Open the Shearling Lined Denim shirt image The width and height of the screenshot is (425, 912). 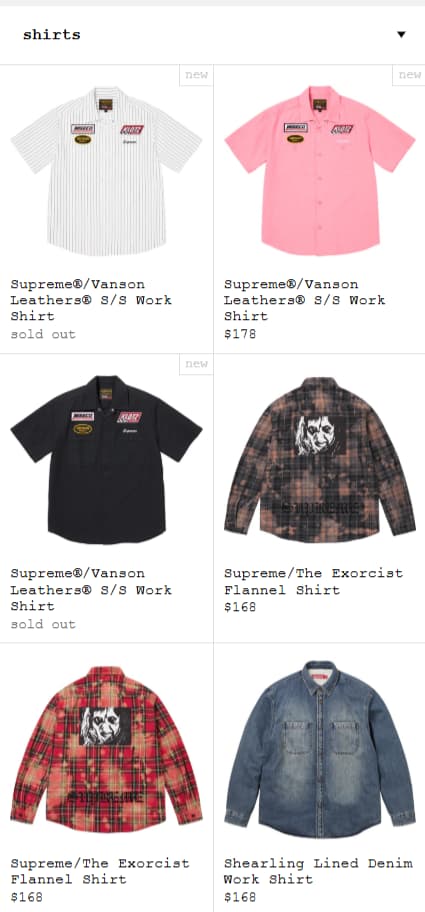pos(320,749)
